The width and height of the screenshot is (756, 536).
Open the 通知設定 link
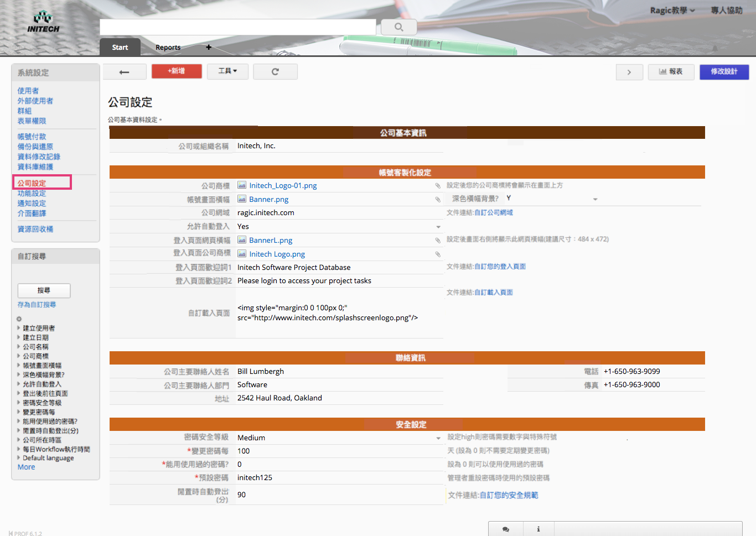(x=32, y=203)
